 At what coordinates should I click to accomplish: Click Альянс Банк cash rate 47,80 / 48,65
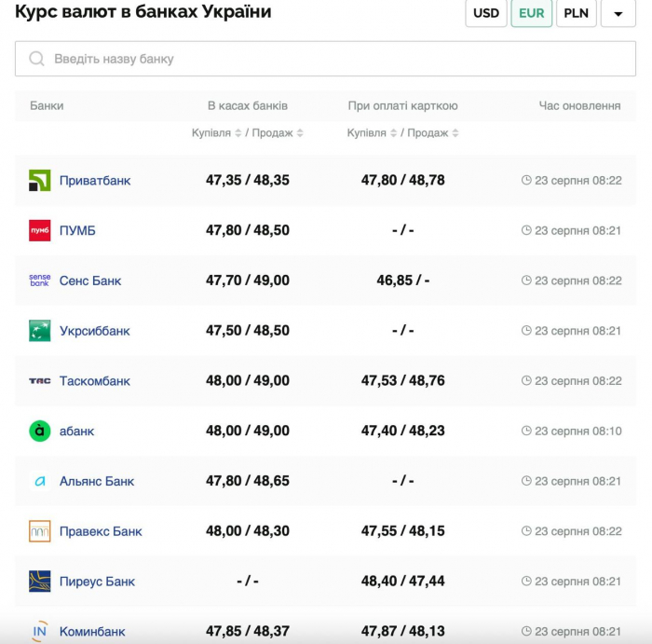click(248, 481)
